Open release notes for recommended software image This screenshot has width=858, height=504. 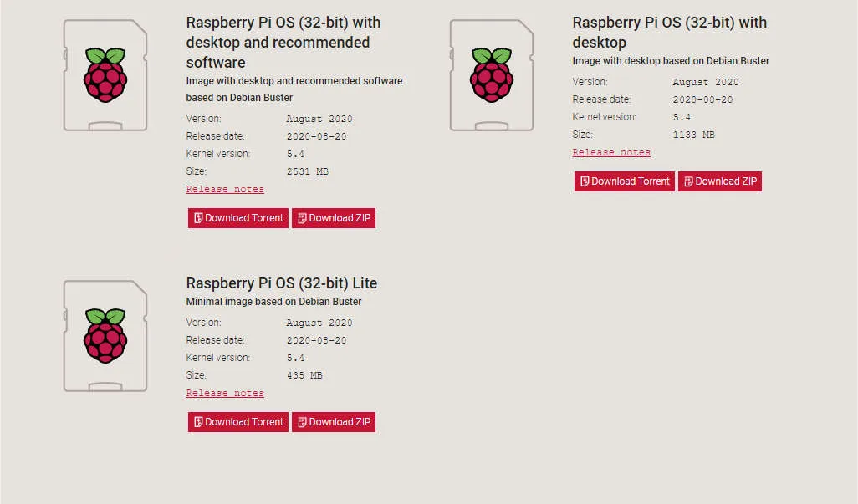[225, 189]
